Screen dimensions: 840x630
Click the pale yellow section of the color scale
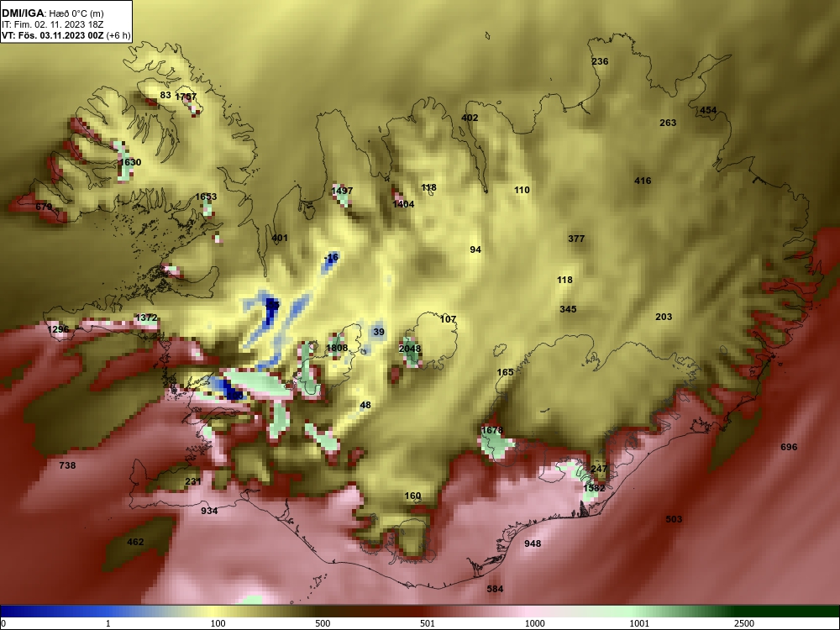click(212, 612)
